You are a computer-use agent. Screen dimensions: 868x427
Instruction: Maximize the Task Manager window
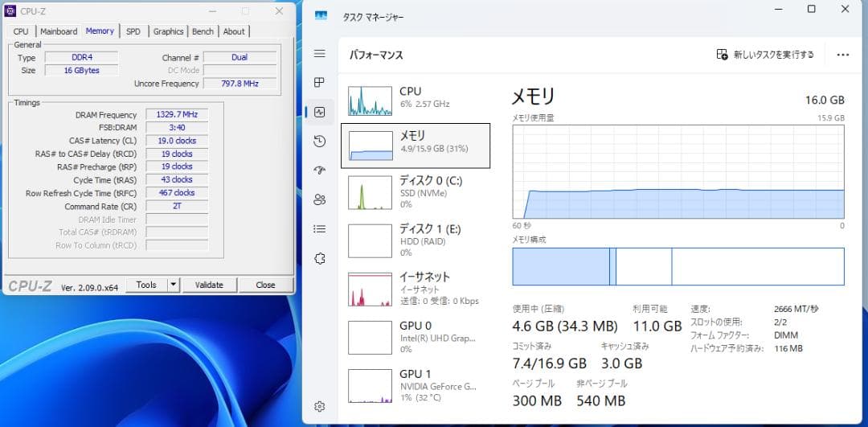[x=811, y=9]
